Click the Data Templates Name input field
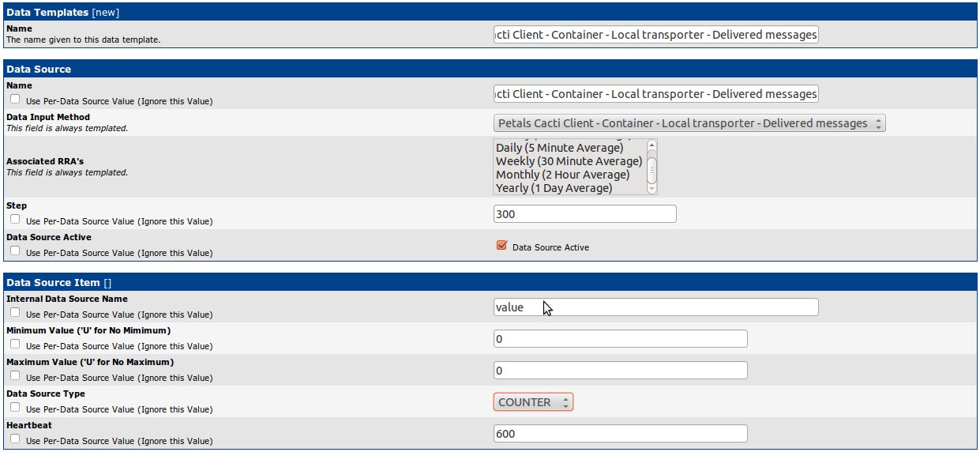Screen dimensions: 980x452 [655, 35]
